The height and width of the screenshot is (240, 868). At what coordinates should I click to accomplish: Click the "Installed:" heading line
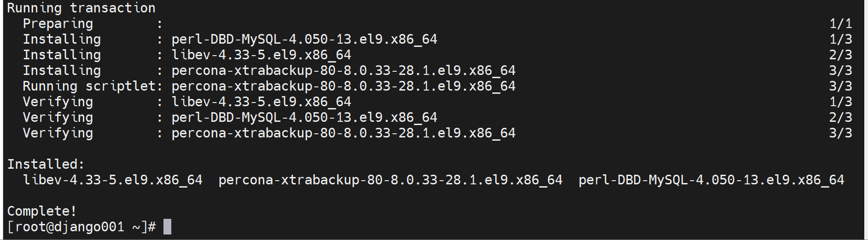coord(46,164)
